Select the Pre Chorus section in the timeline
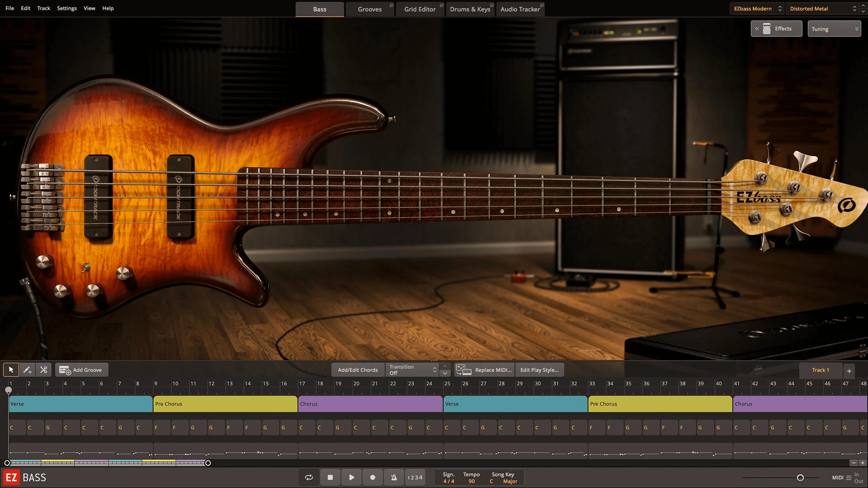868x488 pixels. coord(225,404)
